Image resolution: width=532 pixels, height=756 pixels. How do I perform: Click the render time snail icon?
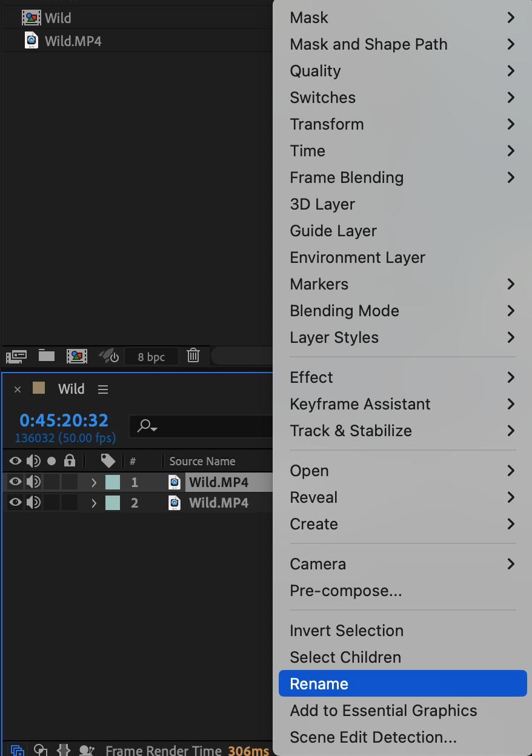(x=87, y=750)
